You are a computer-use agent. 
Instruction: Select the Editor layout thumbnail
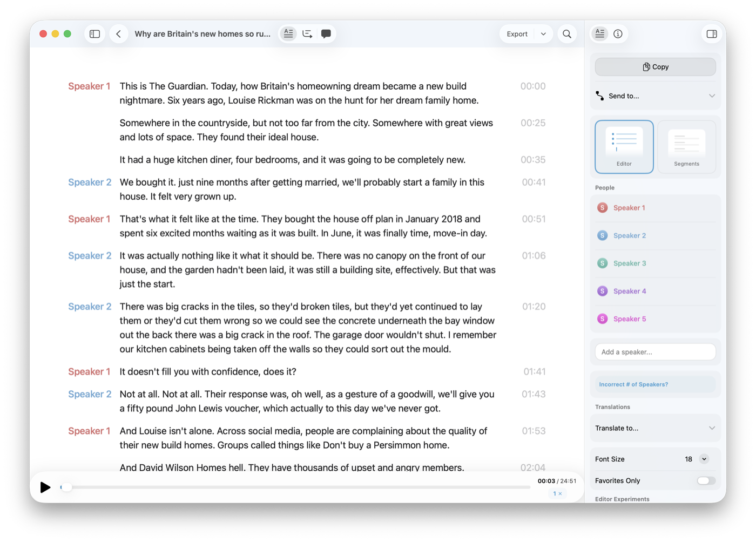pos(624,147)
